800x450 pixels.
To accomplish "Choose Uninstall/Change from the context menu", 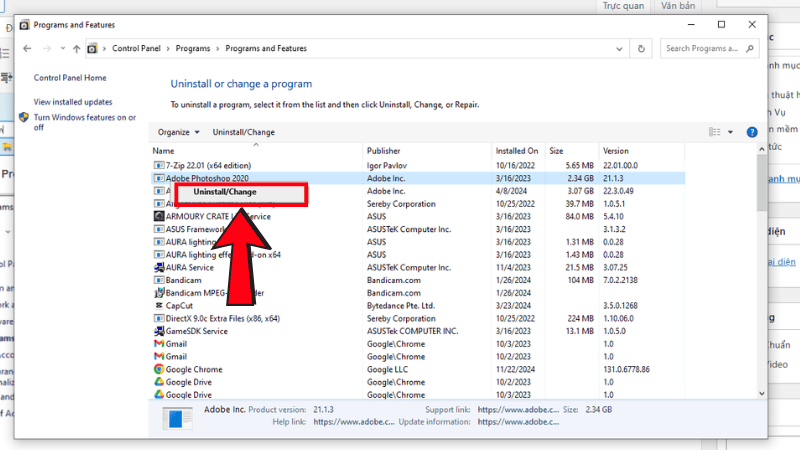I will click(237, 192).
